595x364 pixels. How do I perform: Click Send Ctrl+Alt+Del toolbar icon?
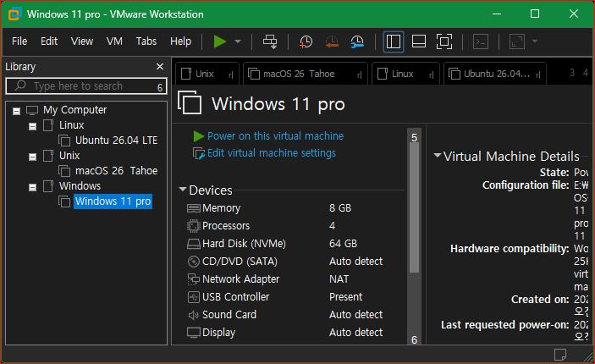tap(270, 41)
